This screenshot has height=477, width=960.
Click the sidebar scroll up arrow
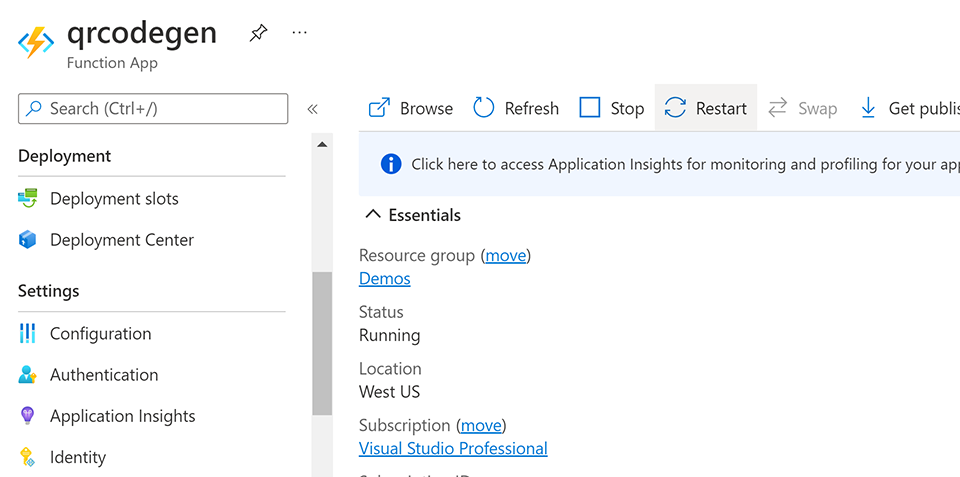322,145
